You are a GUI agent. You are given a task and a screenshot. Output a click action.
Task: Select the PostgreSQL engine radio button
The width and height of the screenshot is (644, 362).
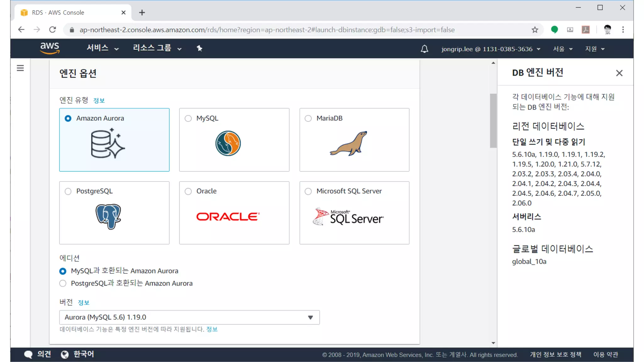(x=68, y=191)
